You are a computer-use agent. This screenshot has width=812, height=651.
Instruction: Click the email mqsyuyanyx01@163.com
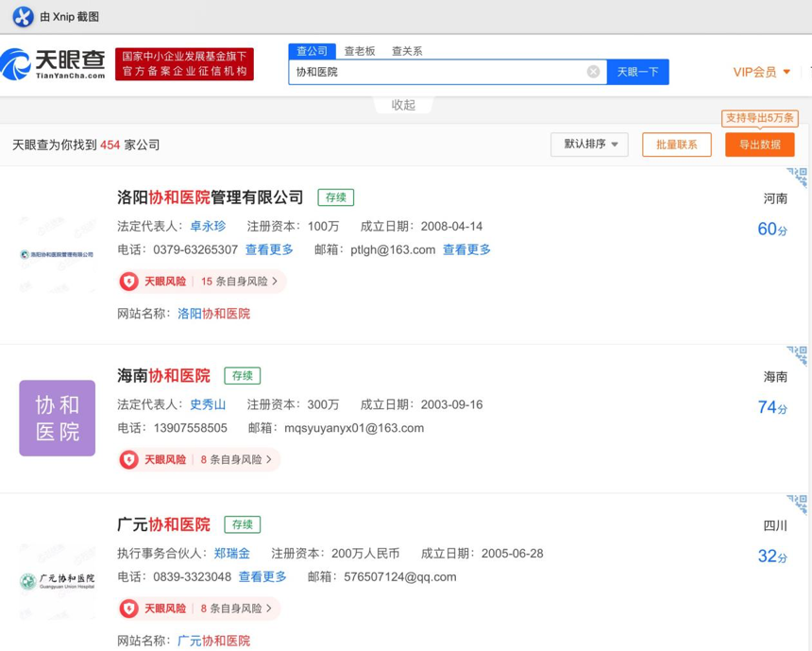(x=354, y=428)
